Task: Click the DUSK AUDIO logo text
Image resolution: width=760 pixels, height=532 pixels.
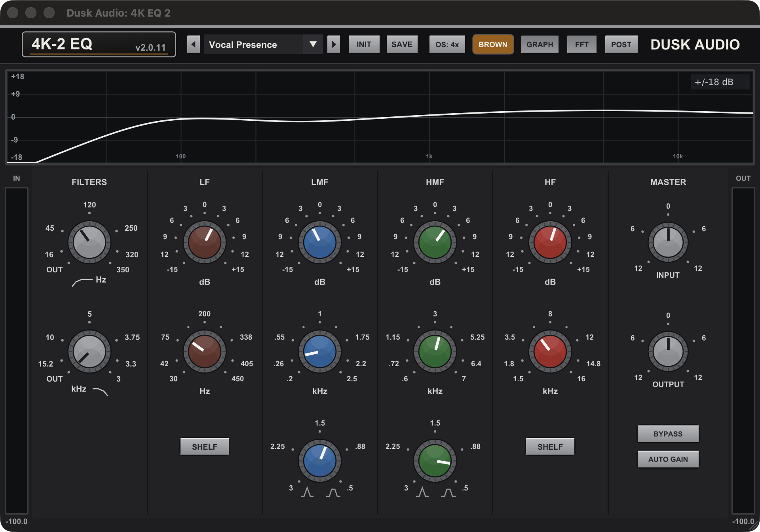Action: pos(695,44)
